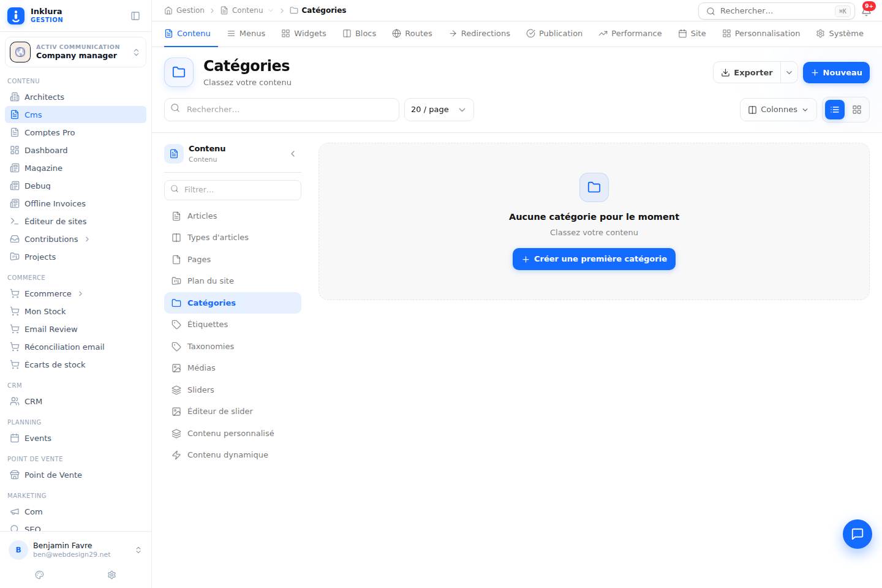Collapse the Contenu side panel
The image size is (882, 588).
click(x=293, y=154)
